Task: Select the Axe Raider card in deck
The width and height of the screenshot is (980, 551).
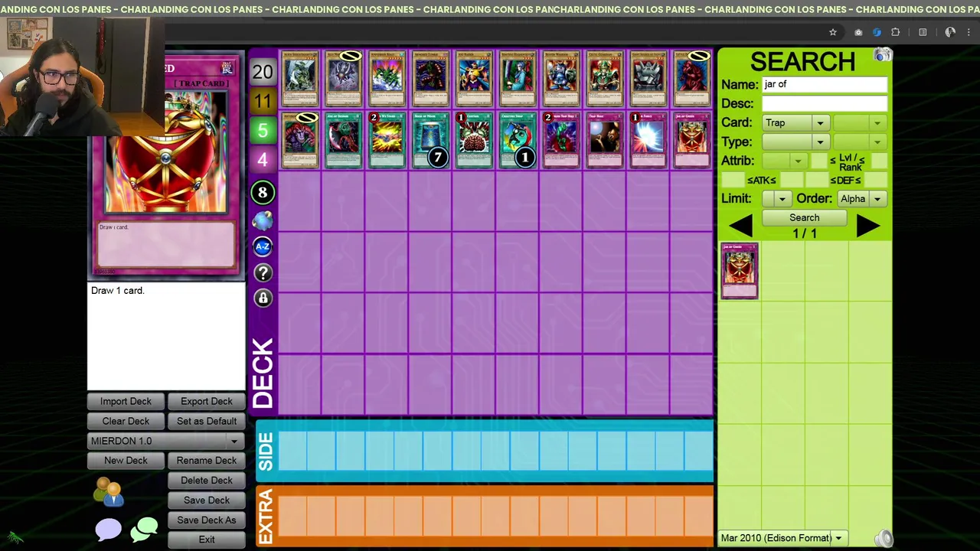Action: [x=474, y=79]
